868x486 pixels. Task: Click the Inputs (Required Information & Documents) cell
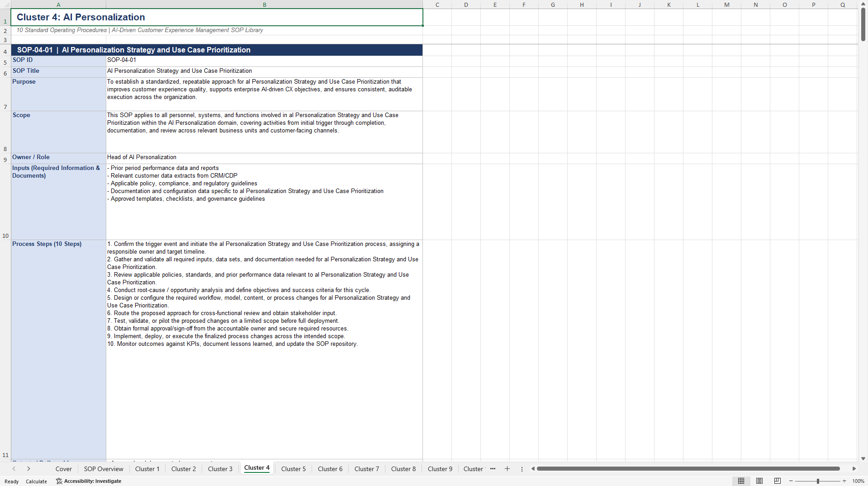pos(58,202)
